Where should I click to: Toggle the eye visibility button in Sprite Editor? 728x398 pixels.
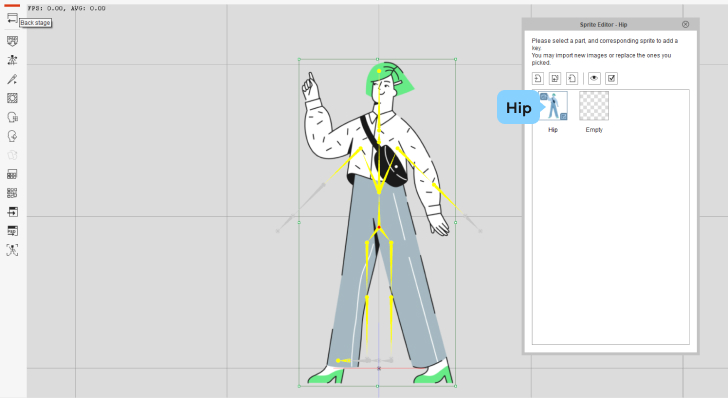pos(594,78)
